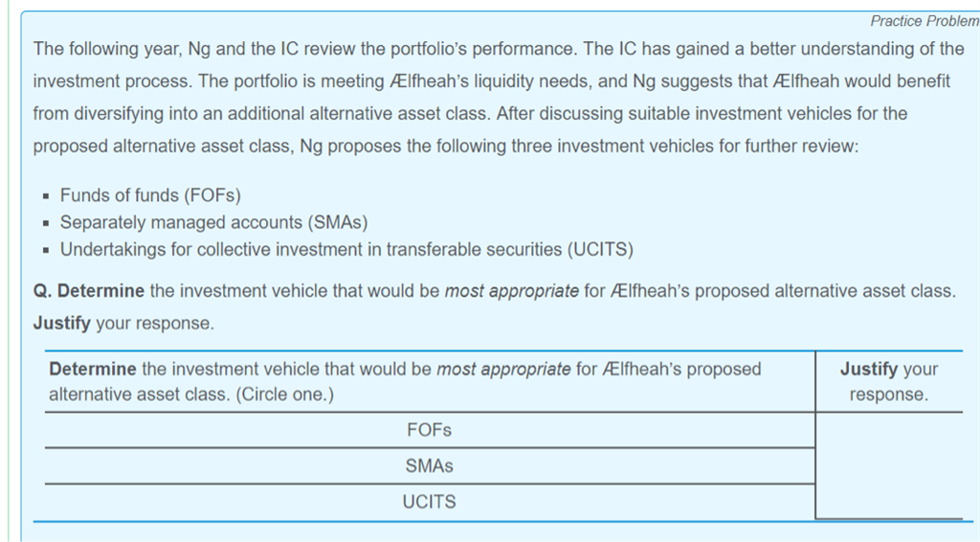Select the Funds of funds (FOFs) bullet text
980x542 pixels.
pos(150,195)
